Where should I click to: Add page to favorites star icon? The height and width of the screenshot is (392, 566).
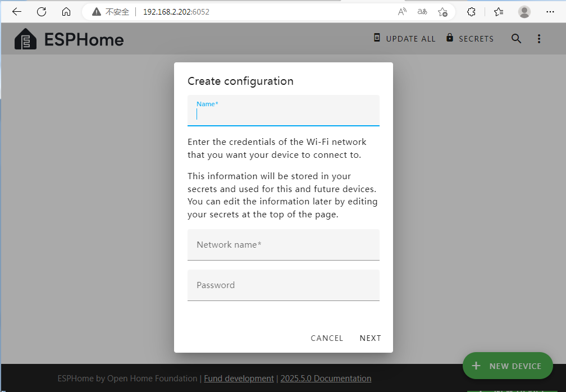tap(442, 12)
